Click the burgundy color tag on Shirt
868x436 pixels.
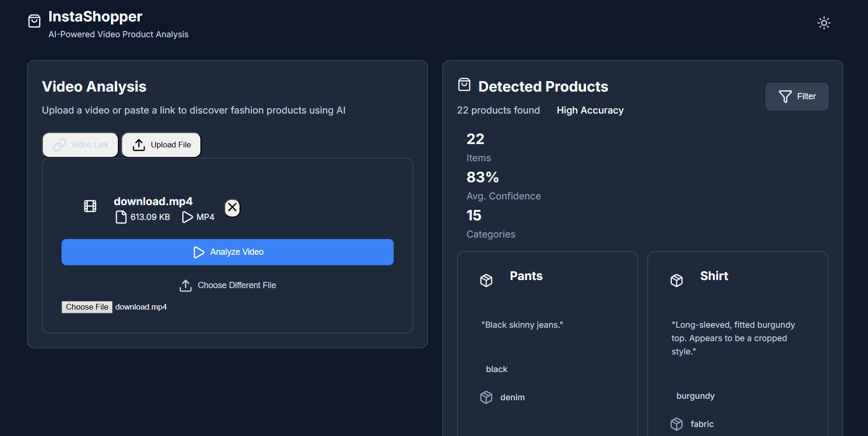click(x=695, y=396)
